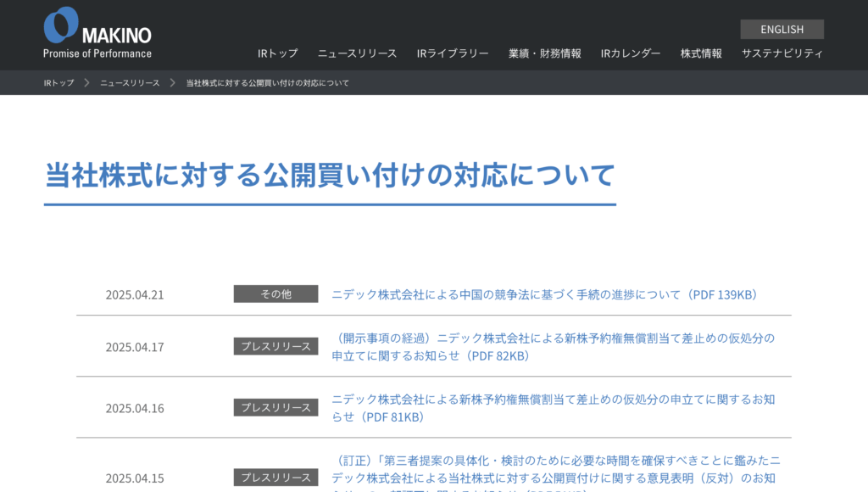The height and width of the screenshot is (492, 868).
Task: Select the current-page breadcrumb 当社株式に対する公開買い付けの対応について
Action: 267,83
